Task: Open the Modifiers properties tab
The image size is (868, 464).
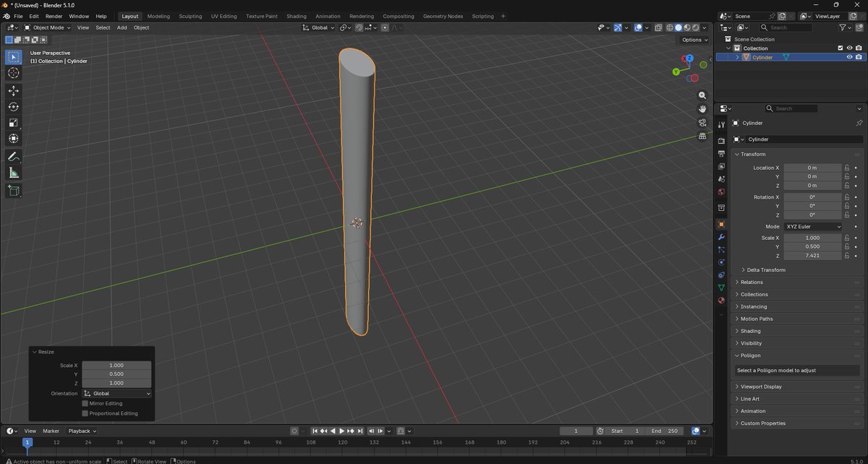Action: click(721, 237)
